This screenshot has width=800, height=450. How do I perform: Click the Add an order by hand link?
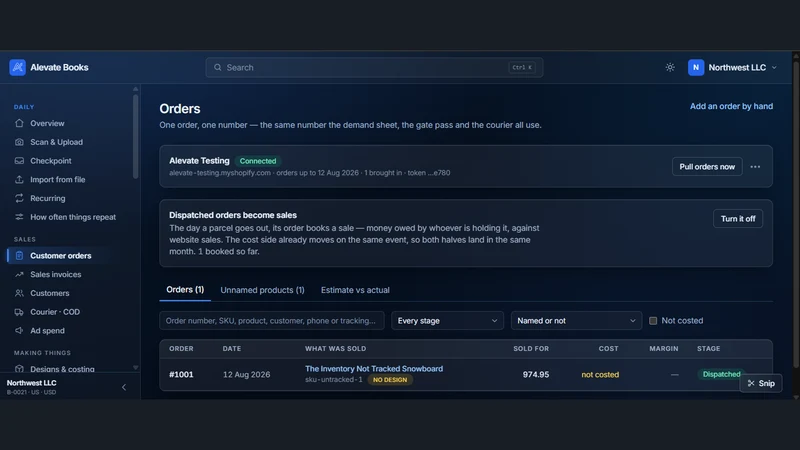pos(731,106)
